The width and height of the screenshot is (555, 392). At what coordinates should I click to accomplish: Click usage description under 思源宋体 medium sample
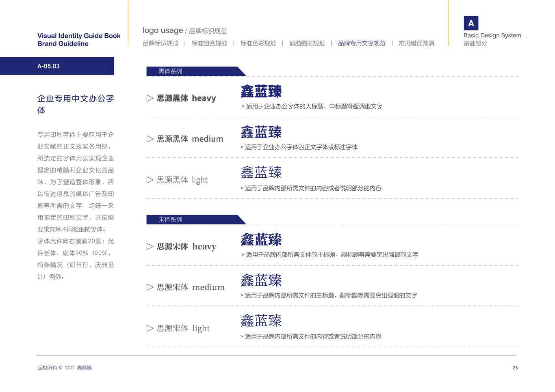pyautogui.click(x=329, y=295)
